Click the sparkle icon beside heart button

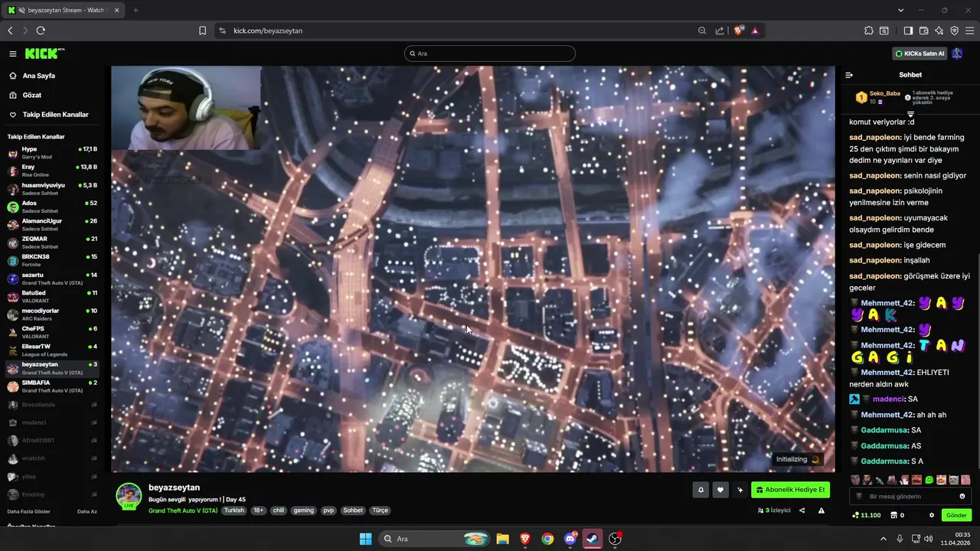(740, 490)
